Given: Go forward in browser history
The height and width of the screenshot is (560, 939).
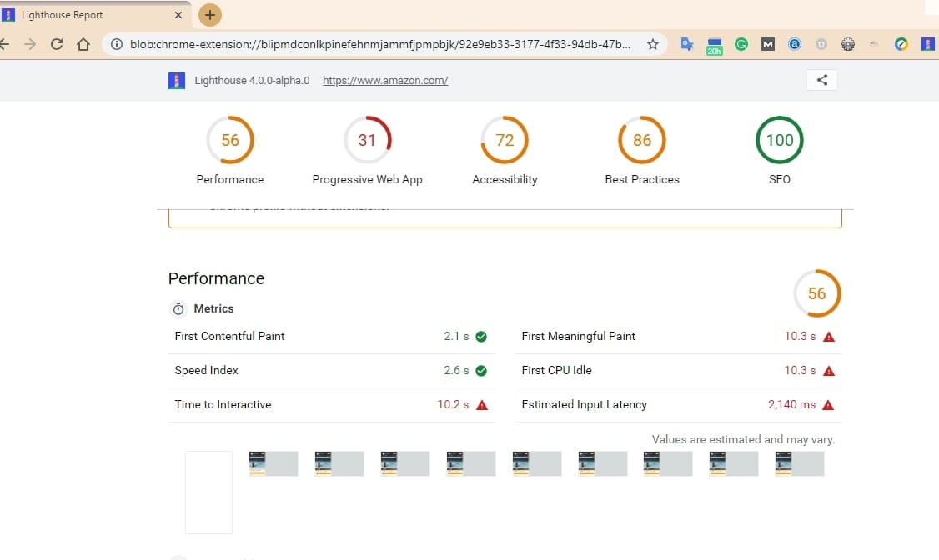Looking at the screenshot, I should (x=30, y=44).
